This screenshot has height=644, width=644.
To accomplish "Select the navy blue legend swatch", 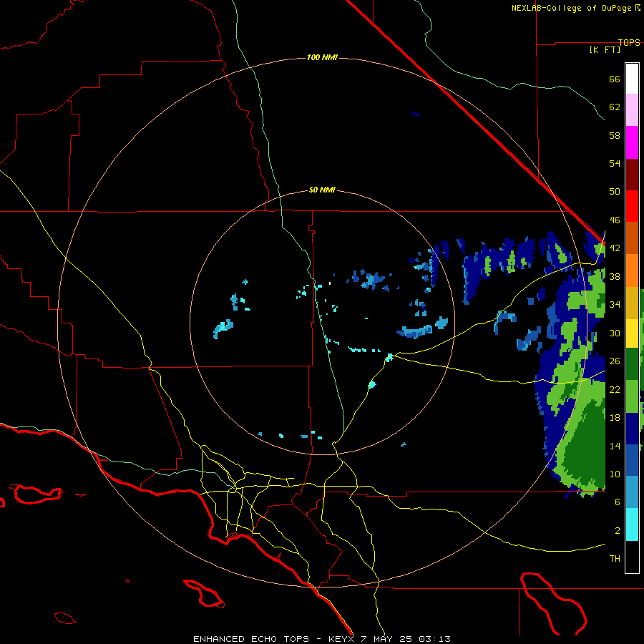I will pyautogui.click(x=632, y=429).
